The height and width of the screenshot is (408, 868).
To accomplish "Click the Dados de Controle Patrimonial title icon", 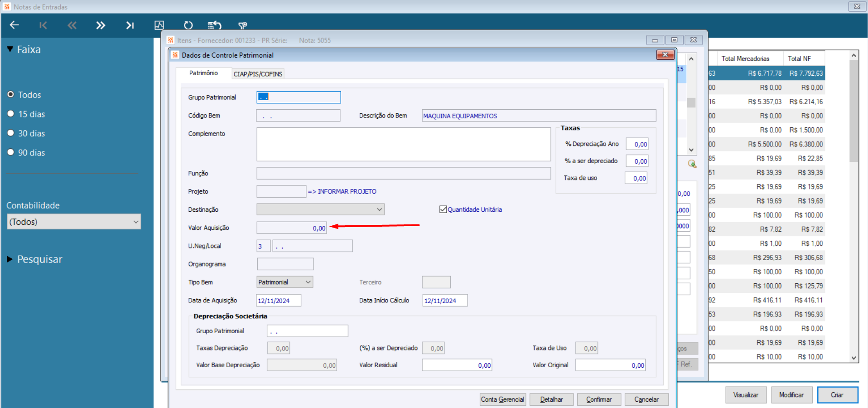I will (175, 55).
